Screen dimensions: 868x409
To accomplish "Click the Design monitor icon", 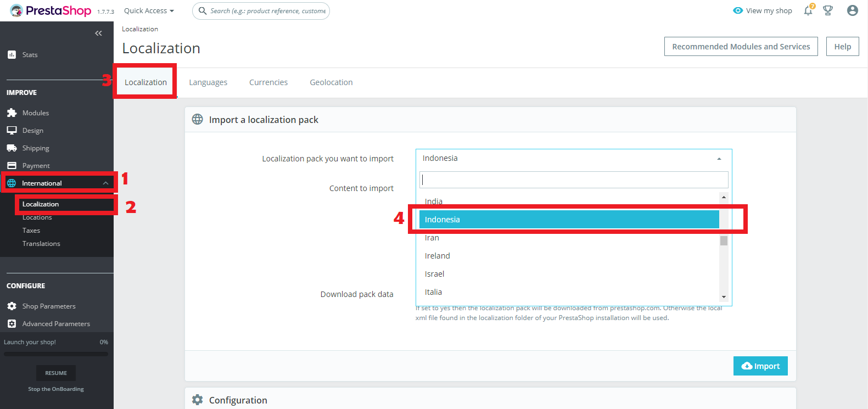I will pos(12,130).
